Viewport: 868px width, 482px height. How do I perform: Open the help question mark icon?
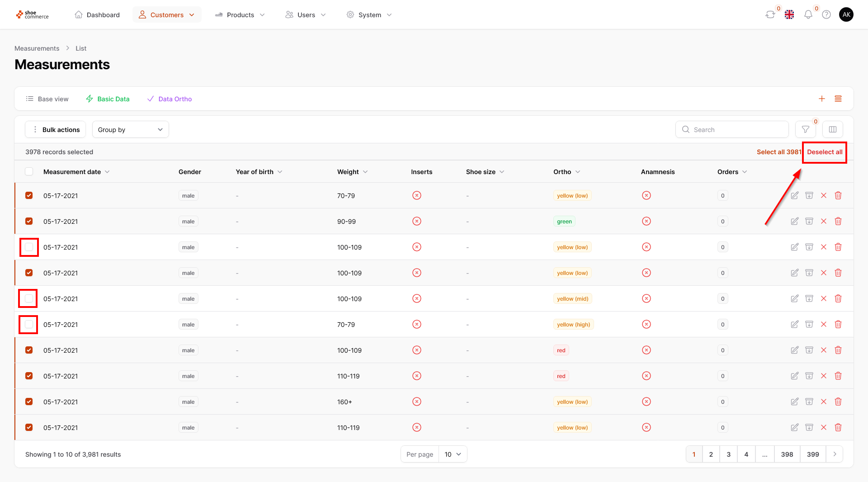(x=826, y=15)
